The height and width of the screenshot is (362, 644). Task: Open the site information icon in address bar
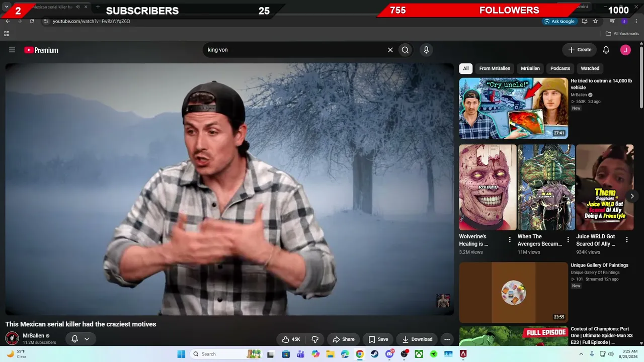46,21
